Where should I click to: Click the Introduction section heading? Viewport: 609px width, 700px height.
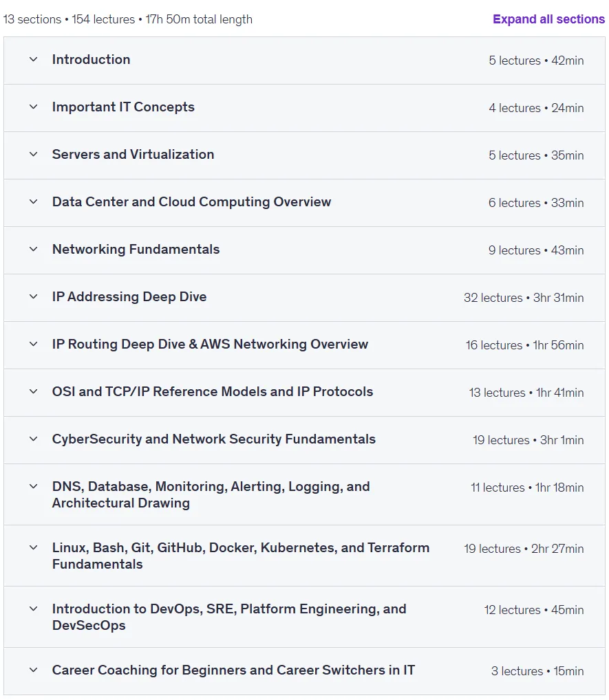(91, 59)
